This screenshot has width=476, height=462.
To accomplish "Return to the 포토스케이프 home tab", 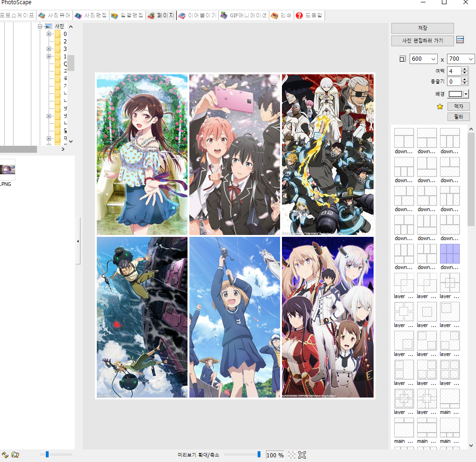I will coord(17,15).
